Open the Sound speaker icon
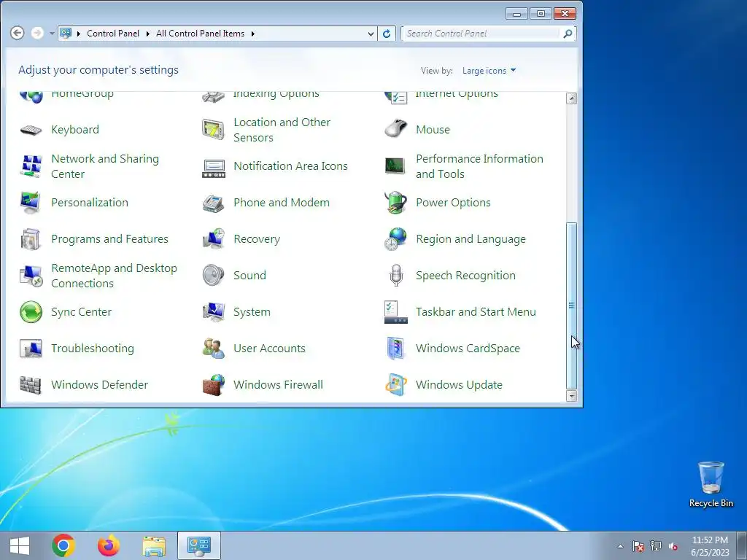Image resolution: width=747 pixels, height=560 pixels. coord(213,275)
